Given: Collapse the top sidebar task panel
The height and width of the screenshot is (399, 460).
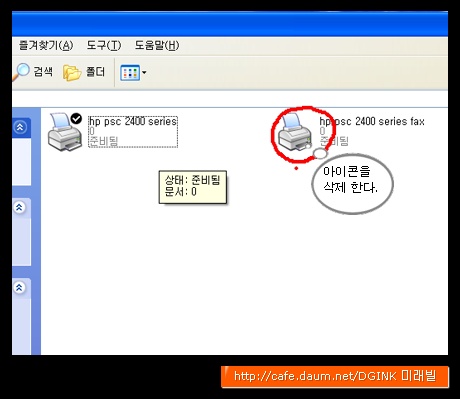Looking at the screenshot, I should [20, 127].
